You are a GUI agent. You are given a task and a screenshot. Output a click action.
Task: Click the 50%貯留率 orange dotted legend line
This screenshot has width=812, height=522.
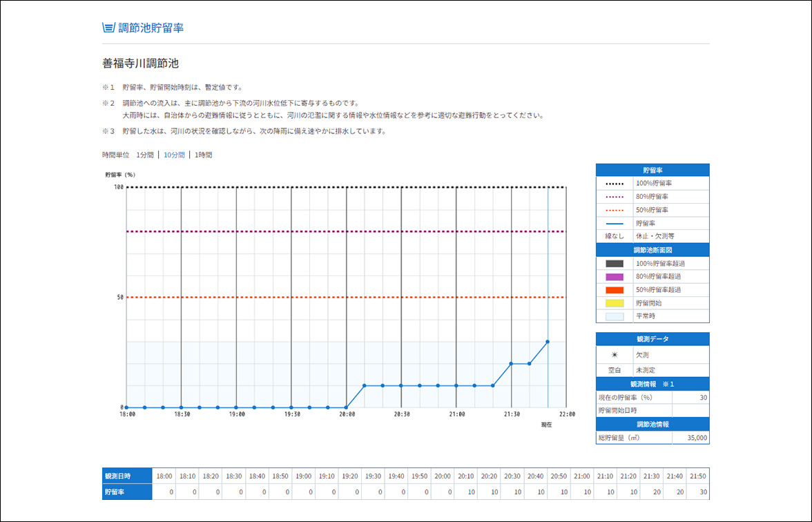615,210
